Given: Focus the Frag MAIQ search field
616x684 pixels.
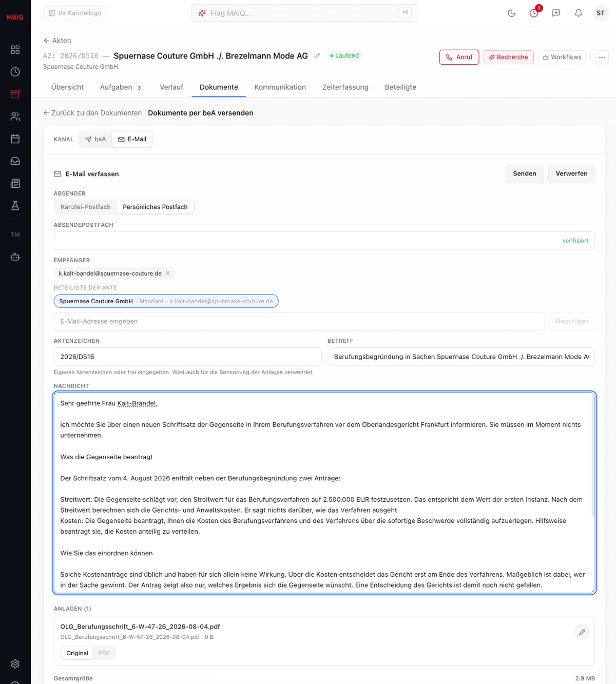Looking at the screenshot, I should (305, 13).
